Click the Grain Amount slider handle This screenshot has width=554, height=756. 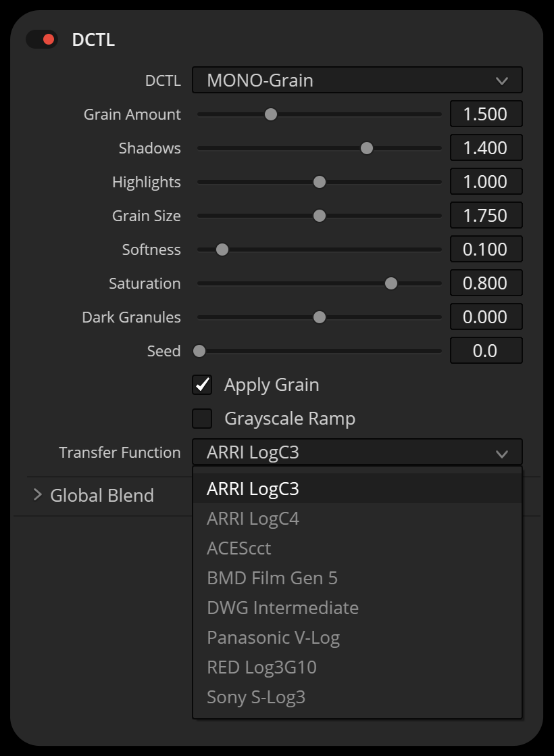click(271, 114)
